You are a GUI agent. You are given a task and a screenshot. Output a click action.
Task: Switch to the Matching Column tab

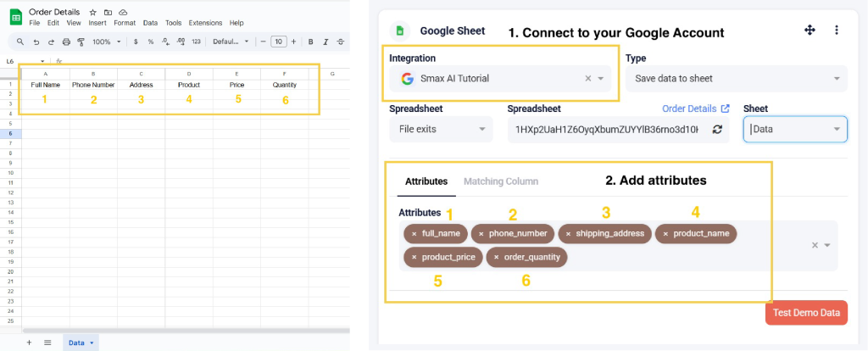tap(500, 181)
